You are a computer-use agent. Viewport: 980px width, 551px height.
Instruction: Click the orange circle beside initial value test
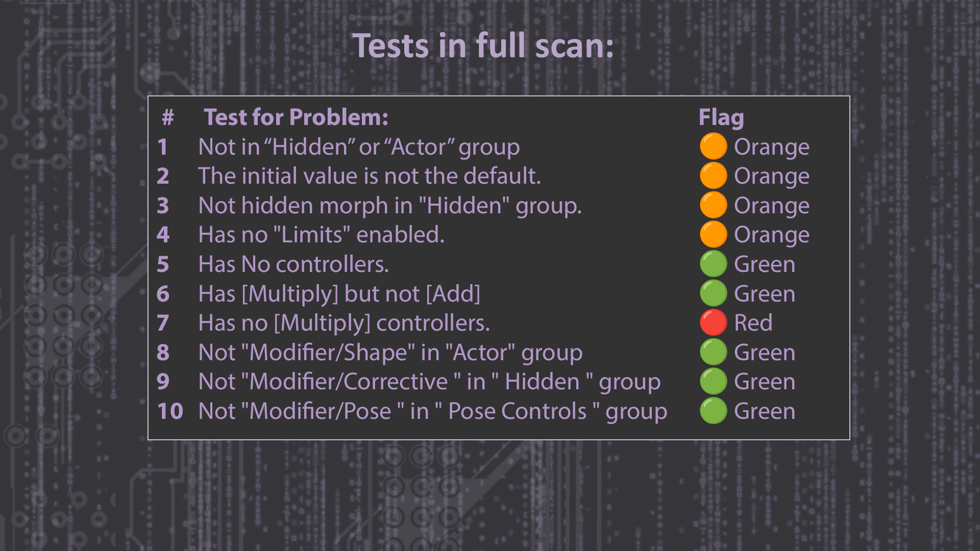click(x=713, y=176)
